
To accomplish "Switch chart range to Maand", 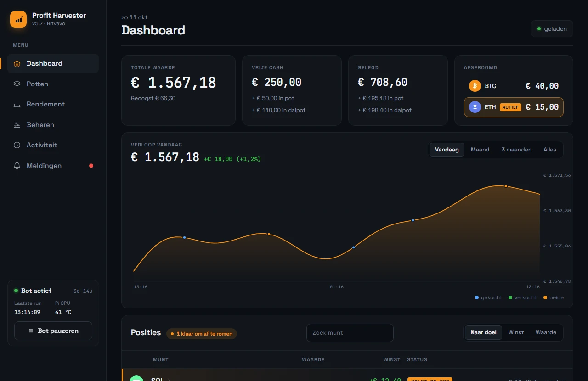I will 480,150.
